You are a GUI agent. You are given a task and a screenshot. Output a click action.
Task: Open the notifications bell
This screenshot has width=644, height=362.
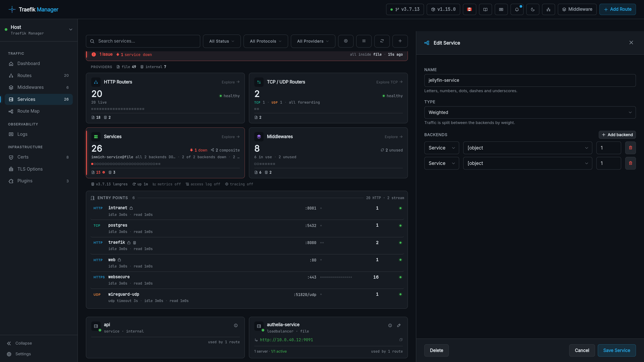pyautogui.click(x=517, y=9)
